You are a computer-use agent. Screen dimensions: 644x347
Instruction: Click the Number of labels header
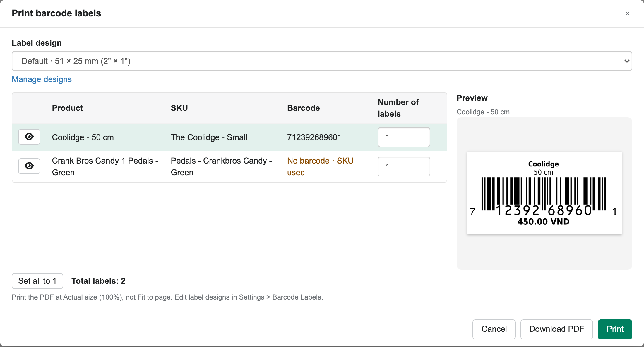pyautogui.click(x=398, y=108)
